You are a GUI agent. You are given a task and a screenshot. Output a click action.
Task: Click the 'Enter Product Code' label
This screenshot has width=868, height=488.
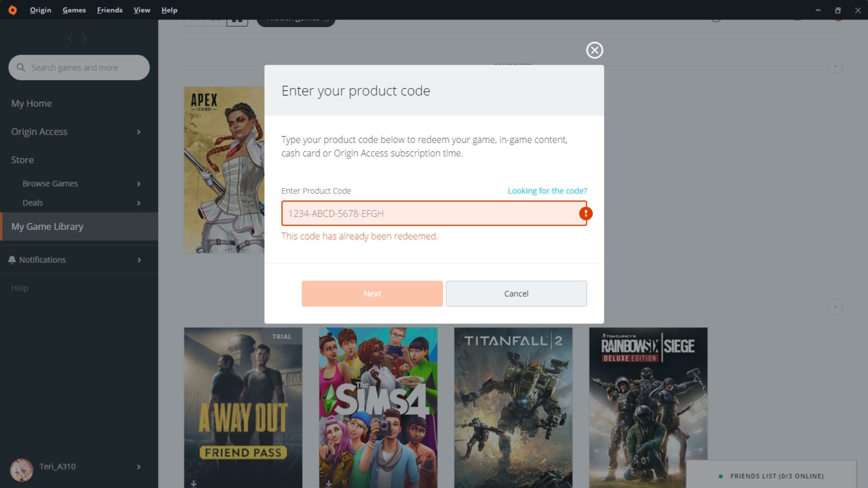pyautogui.click(x=316, y=191)
